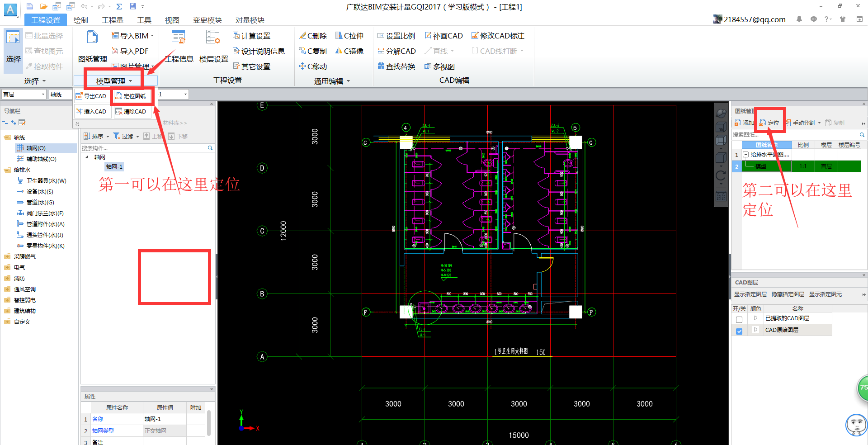Image resolution: width=868 pixels, height=445 pixels.
Task: Select 卫生器具(水)(W) in the navigation tree
Action: point(46,180)
